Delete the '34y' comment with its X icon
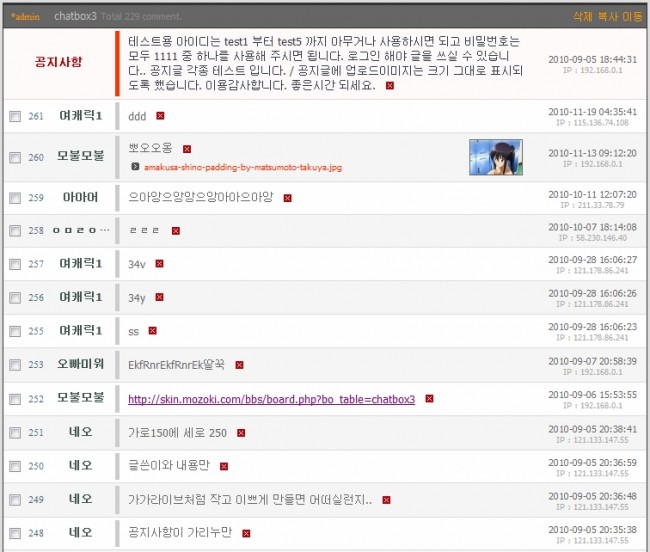This screenshot has width=650, height=552. click(159, 297)
